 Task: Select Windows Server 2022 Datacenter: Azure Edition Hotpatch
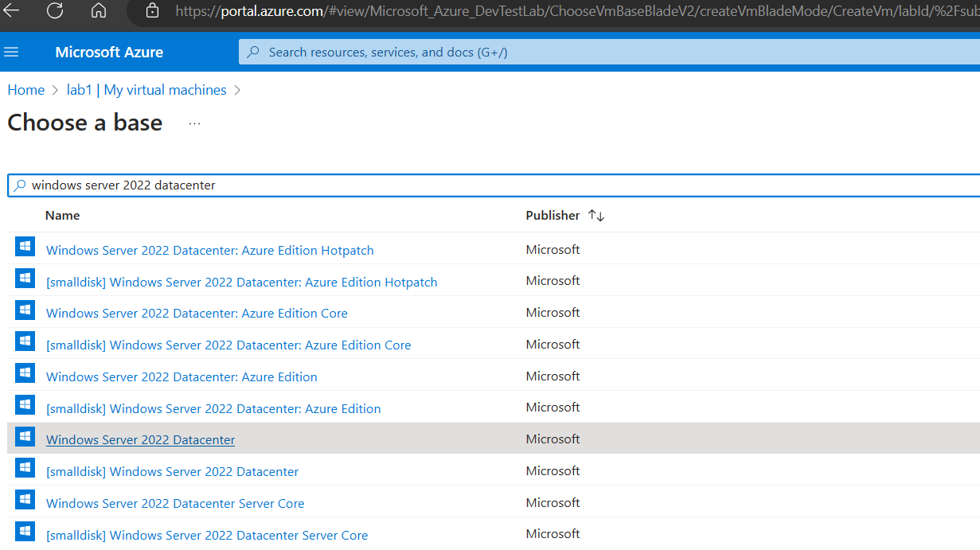point(209,250)
